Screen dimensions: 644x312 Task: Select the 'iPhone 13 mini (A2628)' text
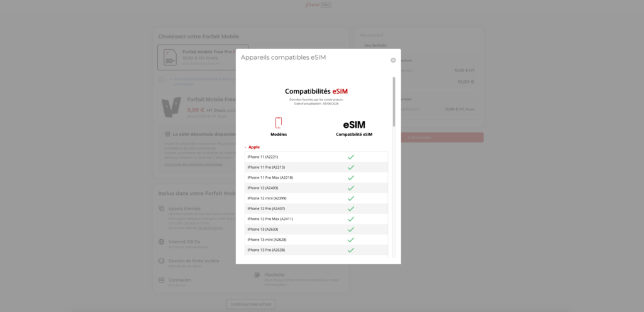267,239
